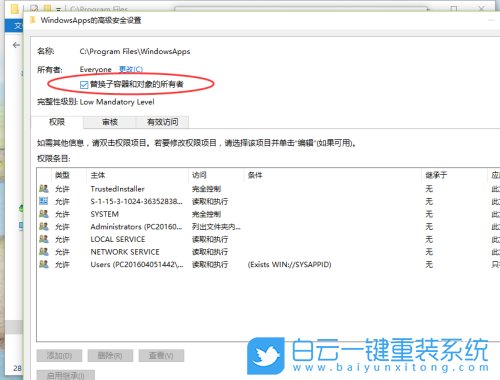500x380 pixels.
Task: Select the Users (PC201604051442\... principal
Action: [137, 265]
